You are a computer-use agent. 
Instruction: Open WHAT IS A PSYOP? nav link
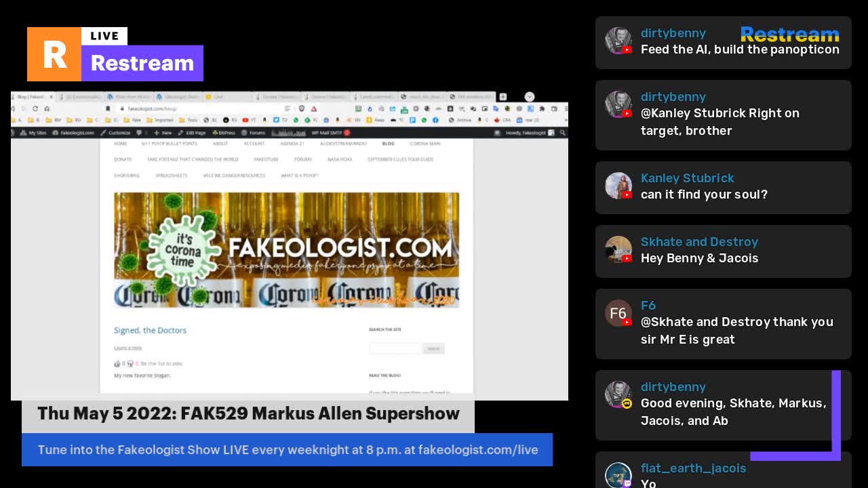300,176
